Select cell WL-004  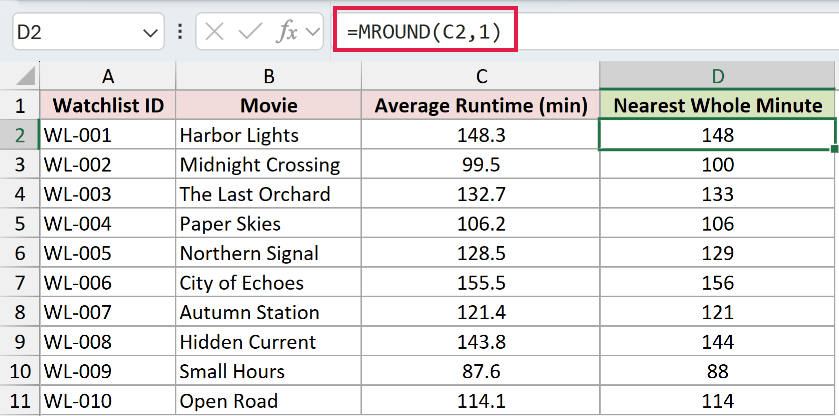[108, 223]
